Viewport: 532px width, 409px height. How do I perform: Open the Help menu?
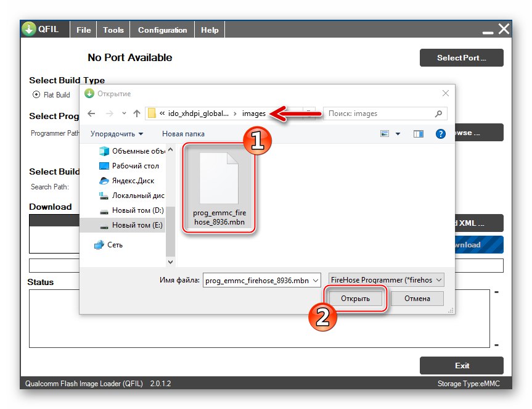(x=210, y=30)
